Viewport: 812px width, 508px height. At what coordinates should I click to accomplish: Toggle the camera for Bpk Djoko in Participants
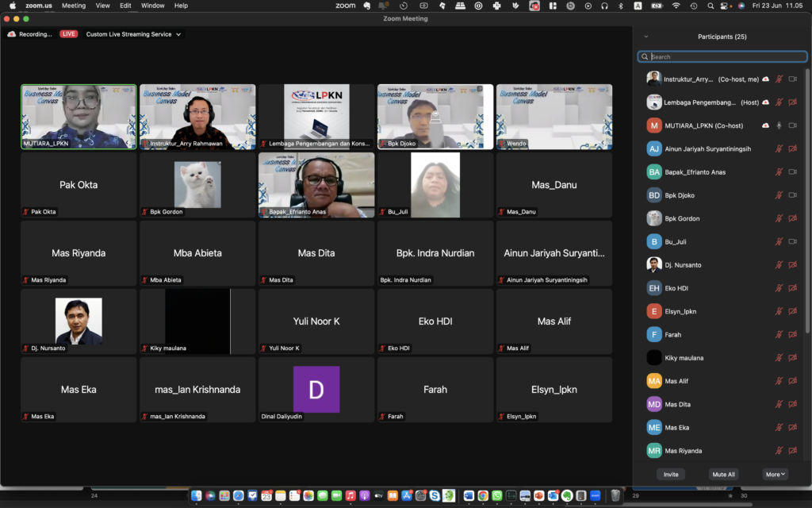pyautogui.click(x=792, y=195)
